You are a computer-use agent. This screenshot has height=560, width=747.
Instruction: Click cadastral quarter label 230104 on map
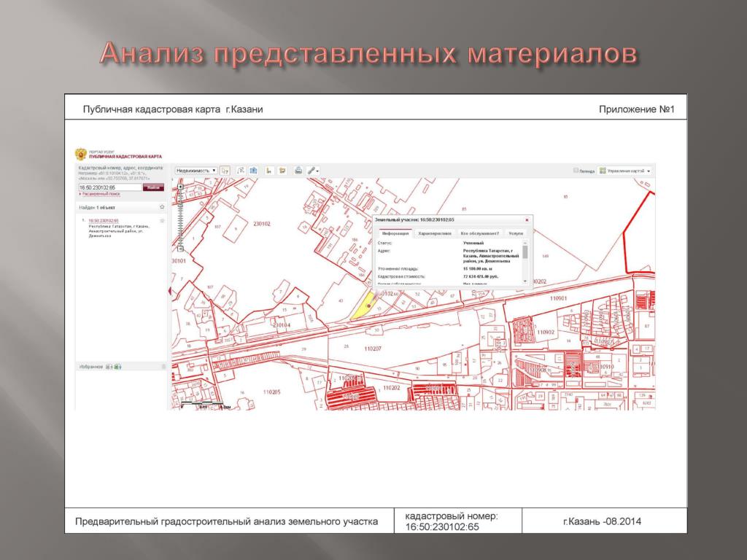point(282,325)
